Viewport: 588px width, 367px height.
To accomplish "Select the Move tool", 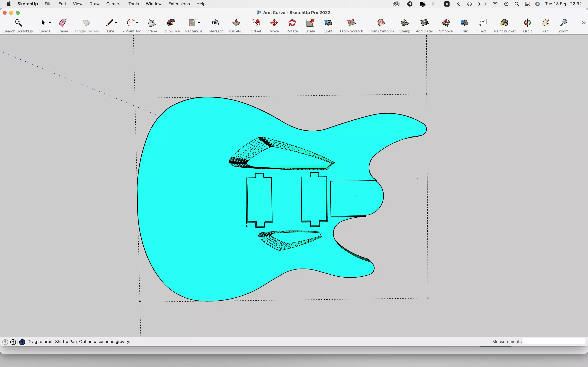I will coord(274,23).
